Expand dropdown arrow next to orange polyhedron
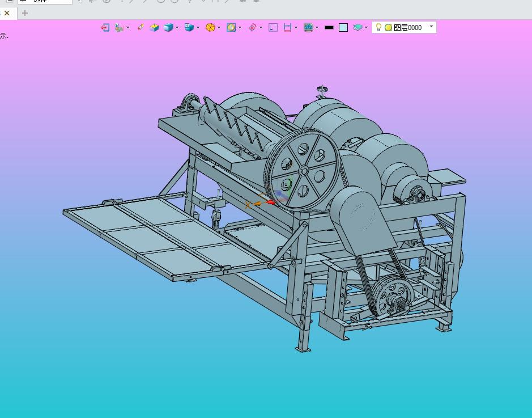The image size is (532, 418). [x=219, y=27]
